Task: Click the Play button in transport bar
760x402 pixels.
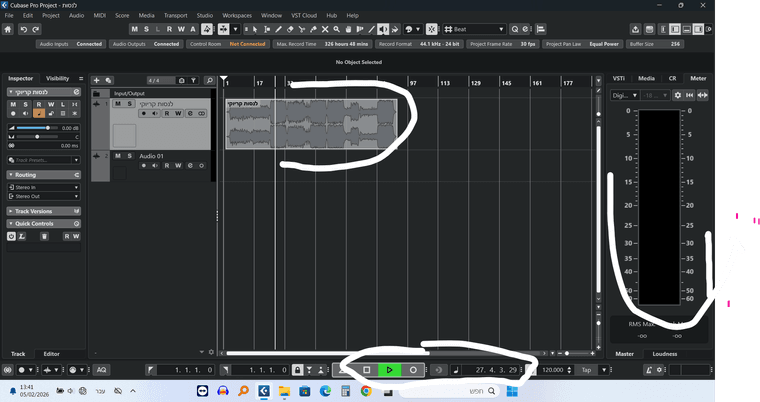Action: point(389,370)
